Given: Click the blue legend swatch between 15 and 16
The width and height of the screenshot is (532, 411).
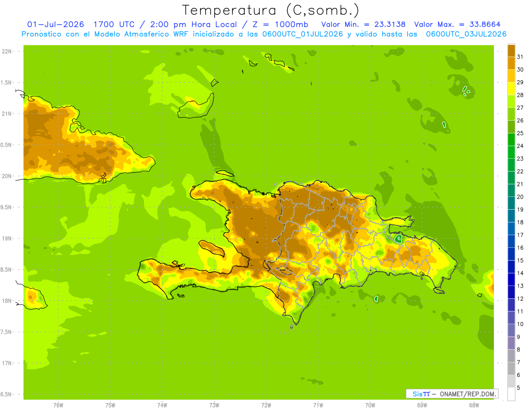Looking at the screenshot, I should pyautogui.click(x=511, y=254).
